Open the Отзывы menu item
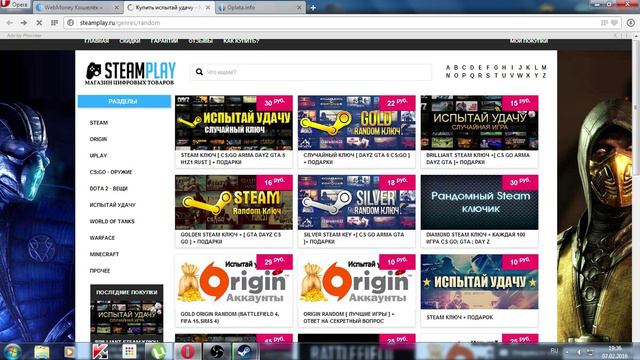Screen dimensions: 640x360 click(200, 41)
